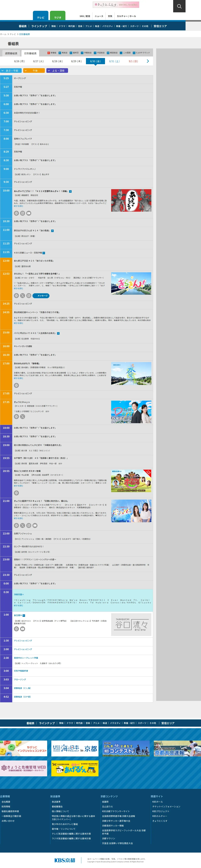Open the 谷口流々 program thumbnail
The height and width of the screenshot is (868, 201).
131,625
